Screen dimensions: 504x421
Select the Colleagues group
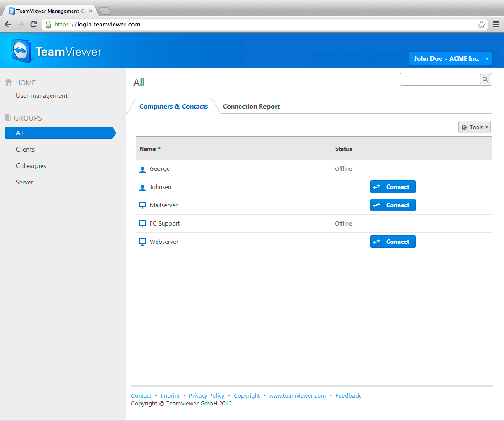tap(31, 166)
